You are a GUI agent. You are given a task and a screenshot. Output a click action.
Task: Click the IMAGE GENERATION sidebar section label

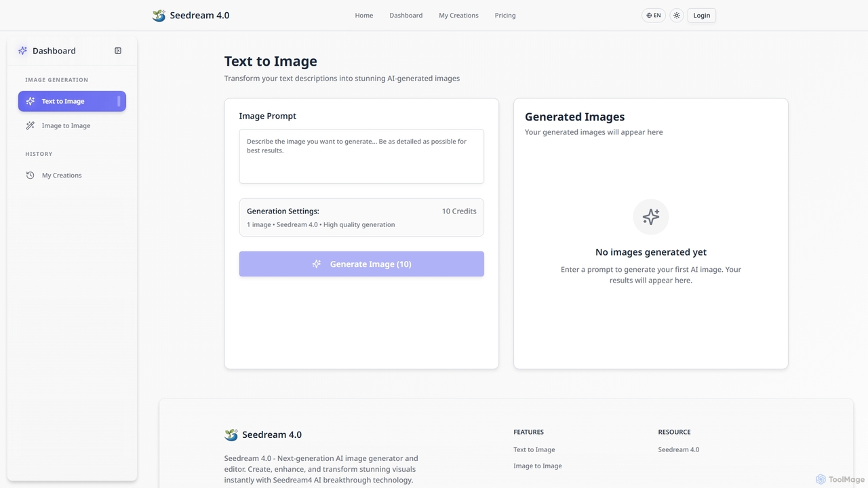[x=57, y=80]
